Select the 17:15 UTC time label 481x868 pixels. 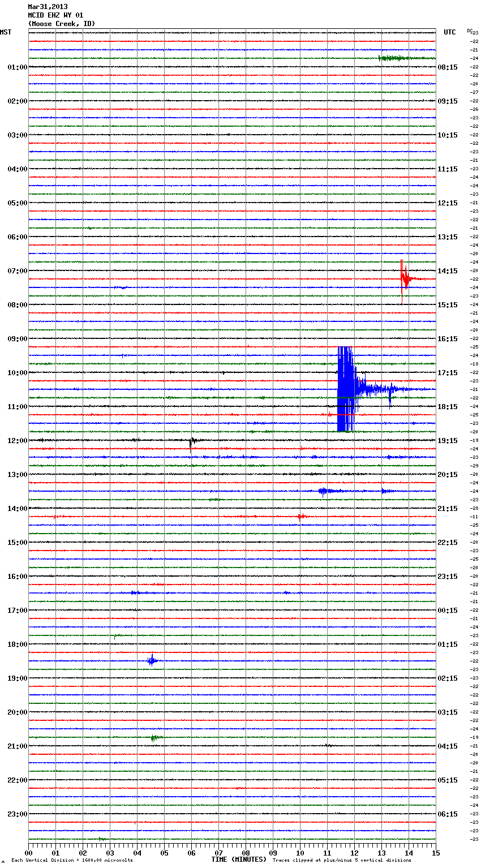[x=448, y=372]
